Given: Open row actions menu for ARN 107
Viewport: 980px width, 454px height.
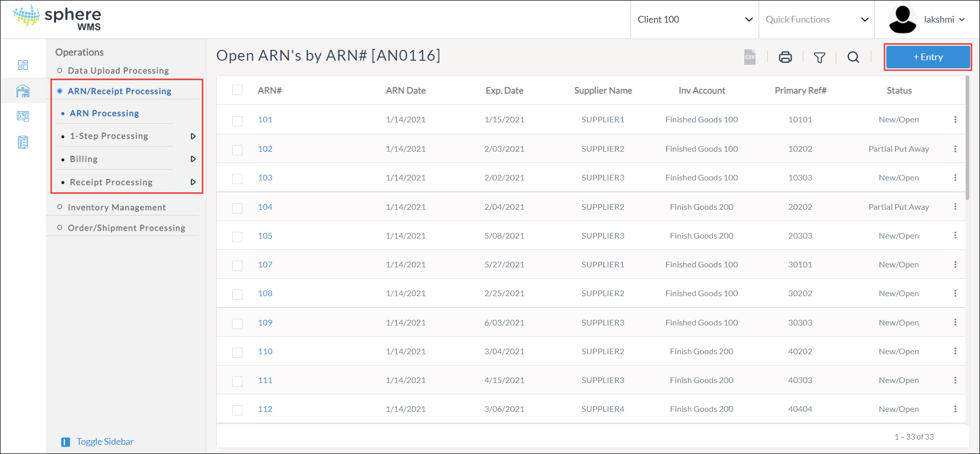Looking at the screenshot, I should [955, 264].
